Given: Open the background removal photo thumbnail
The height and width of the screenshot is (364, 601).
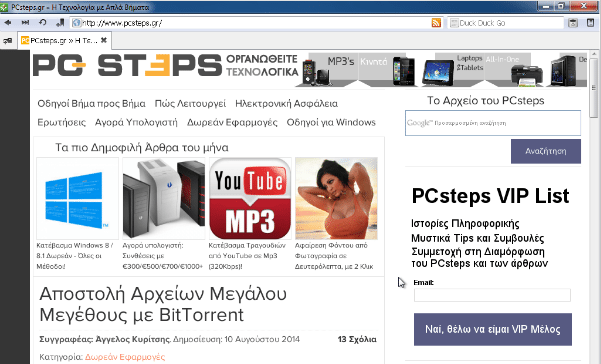Looking at the screenshot, I should (x=336, y=198).
